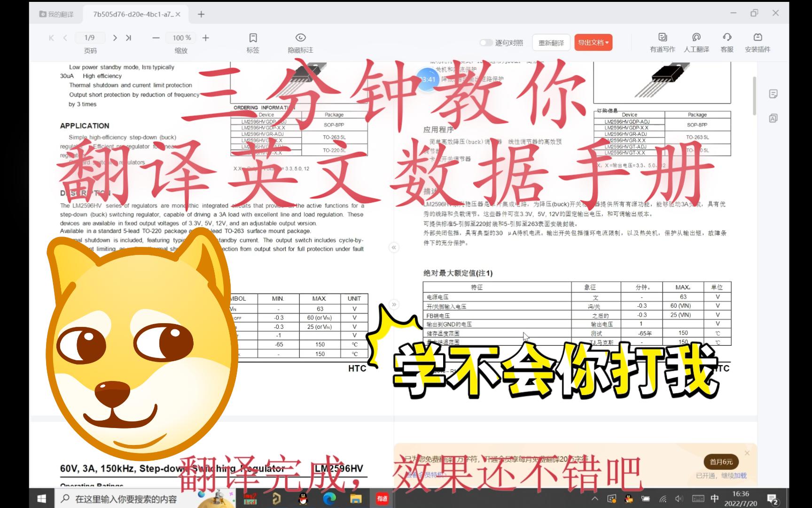Jump to the last page
This screenshot has height=508, width=812.
pyautogui.click(x=128, y=38)
